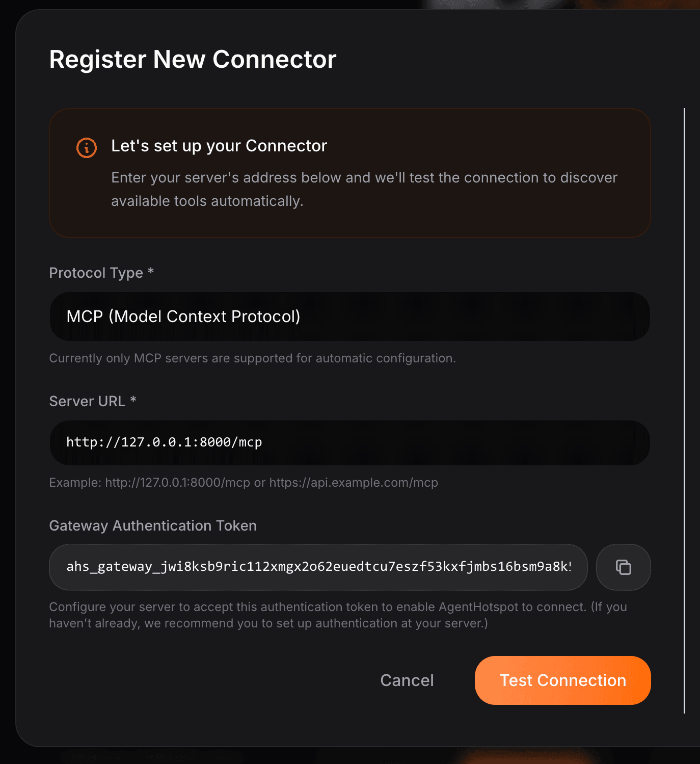Click the Gateway Authentication Token label

pos(152,525)
